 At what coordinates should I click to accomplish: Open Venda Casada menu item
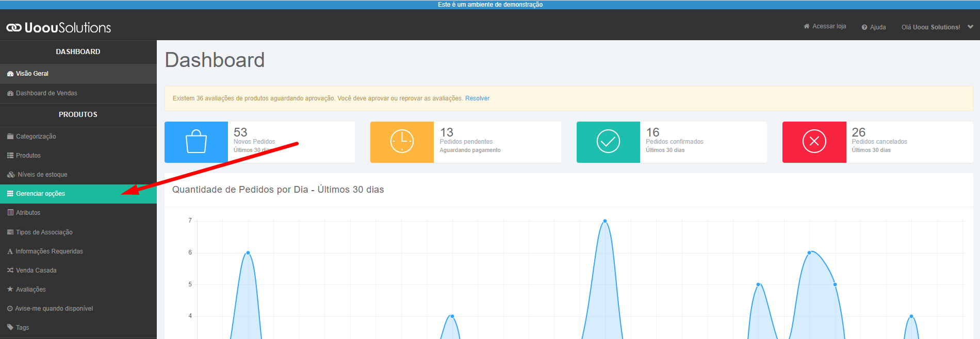point(78,270)
